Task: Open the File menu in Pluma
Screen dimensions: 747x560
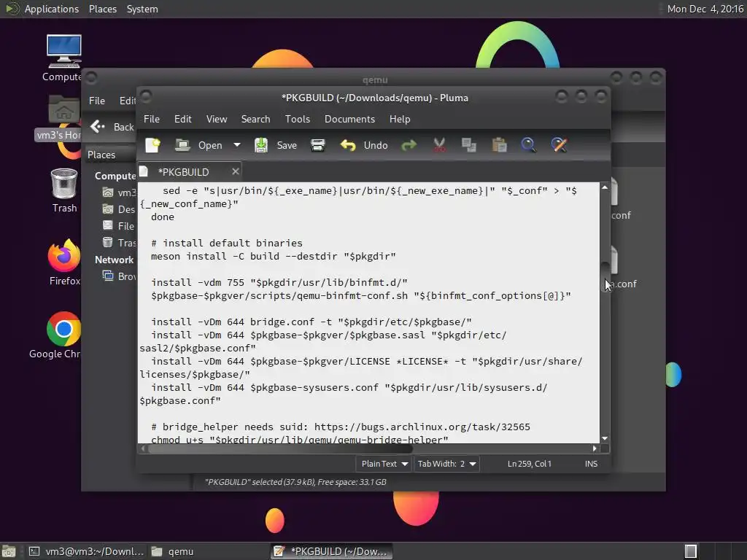Action: [152, 119]
